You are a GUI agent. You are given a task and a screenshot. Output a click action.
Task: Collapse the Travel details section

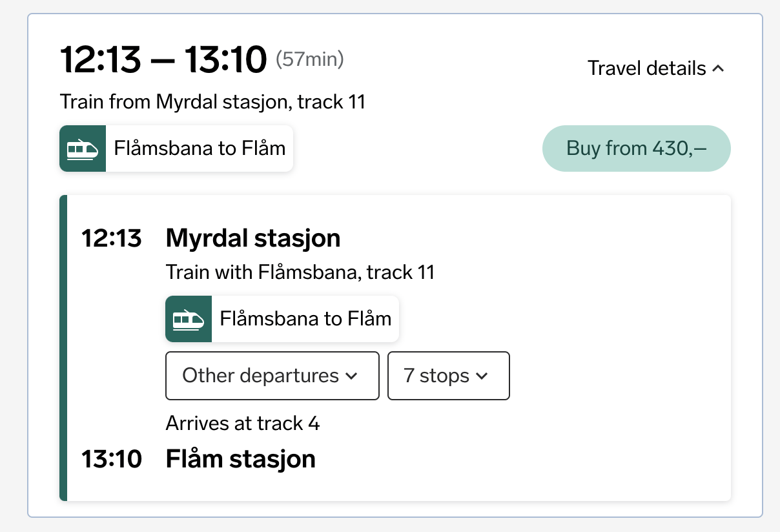[655, 68]
